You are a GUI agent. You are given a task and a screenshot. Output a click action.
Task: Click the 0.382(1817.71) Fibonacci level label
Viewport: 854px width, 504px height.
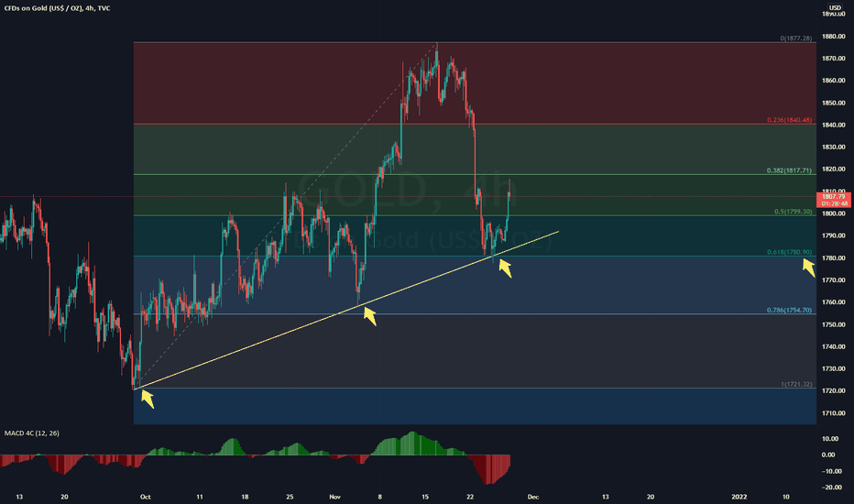click(789, 170)
